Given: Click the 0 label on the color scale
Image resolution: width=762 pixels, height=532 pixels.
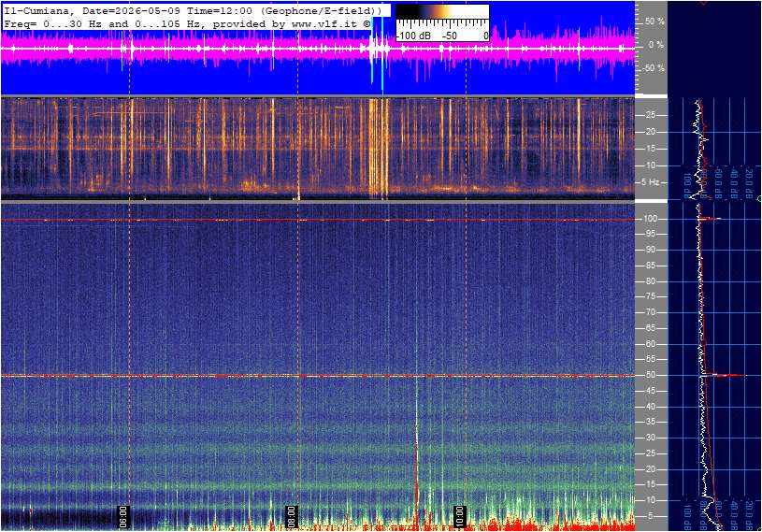Looking at the screenshot, I should click(x=485, y=36).
